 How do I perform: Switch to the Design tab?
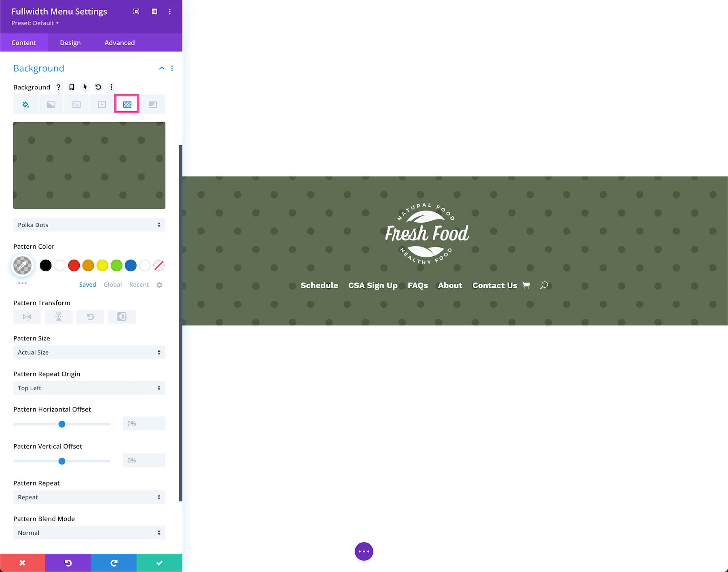pos(70,42)
